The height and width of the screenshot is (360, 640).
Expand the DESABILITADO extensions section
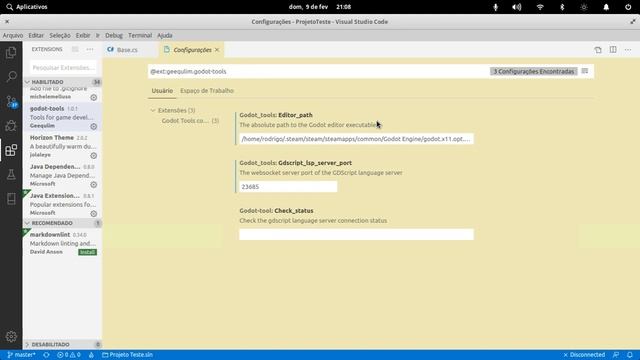pyautogui.click(x=62, y=344)
